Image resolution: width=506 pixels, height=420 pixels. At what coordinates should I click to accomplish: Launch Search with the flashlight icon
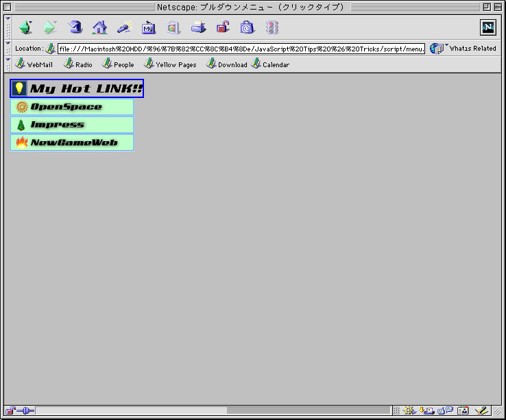(x=124, y=27)
